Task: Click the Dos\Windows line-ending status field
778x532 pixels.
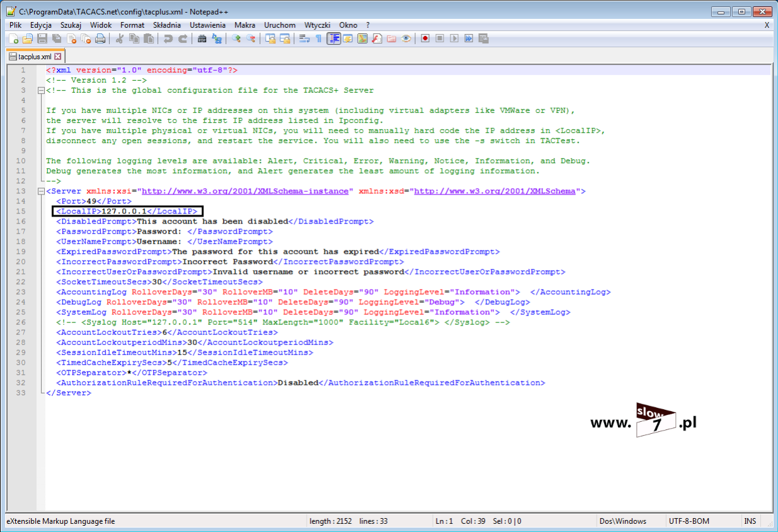Action: coord(623,521)
